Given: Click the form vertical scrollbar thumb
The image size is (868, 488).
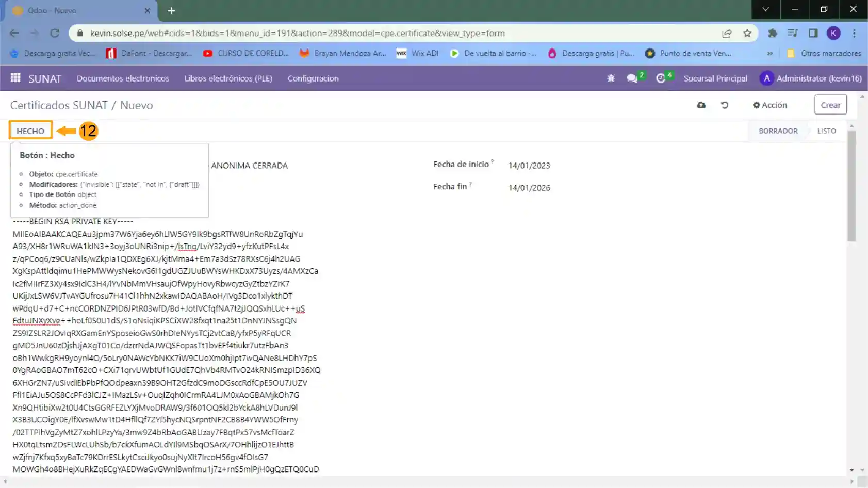Looking at the screenshot, I should [x=851, y=186].
